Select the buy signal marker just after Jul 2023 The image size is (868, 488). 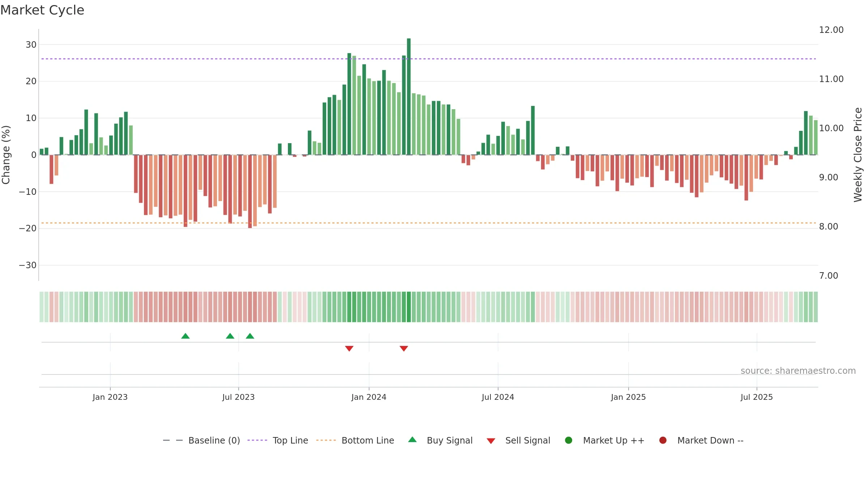pos(250,336)
